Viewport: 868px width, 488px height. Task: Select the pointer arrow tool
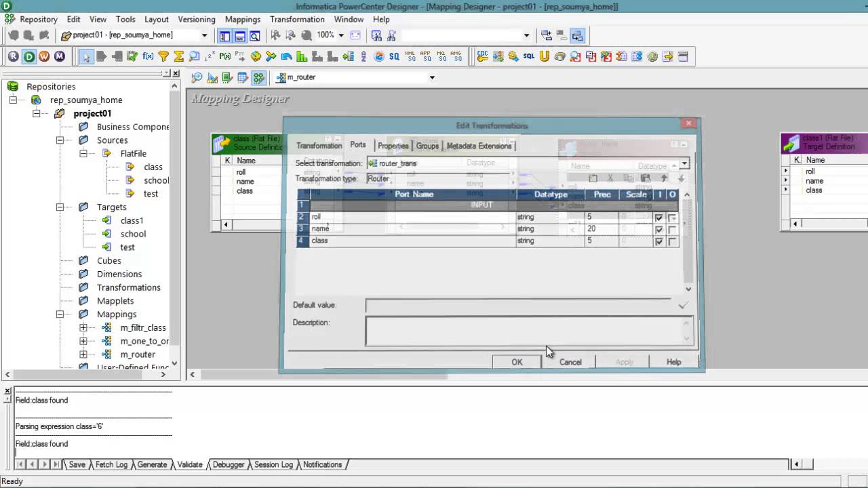(86, 56)
